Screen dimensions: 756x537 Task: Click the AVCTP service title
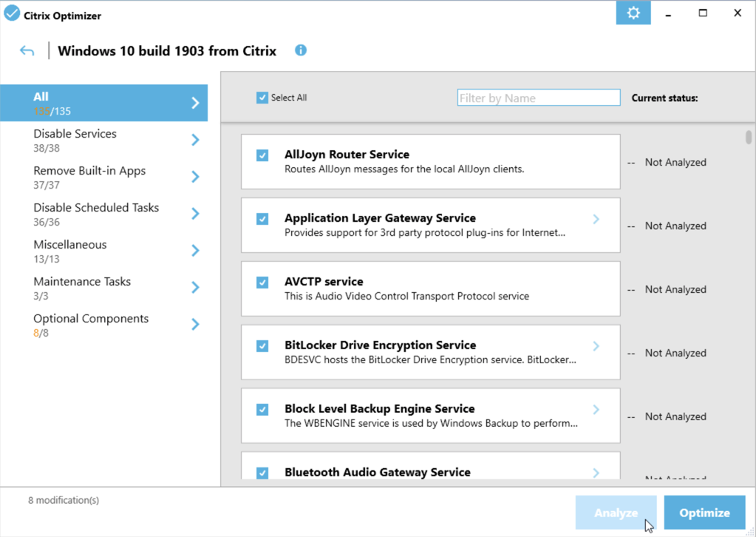[x=324, y=281]
